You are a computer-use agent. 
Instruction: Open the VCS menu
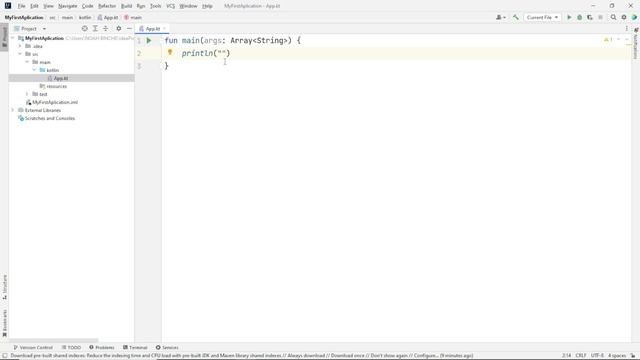click(x=171, y=6)
